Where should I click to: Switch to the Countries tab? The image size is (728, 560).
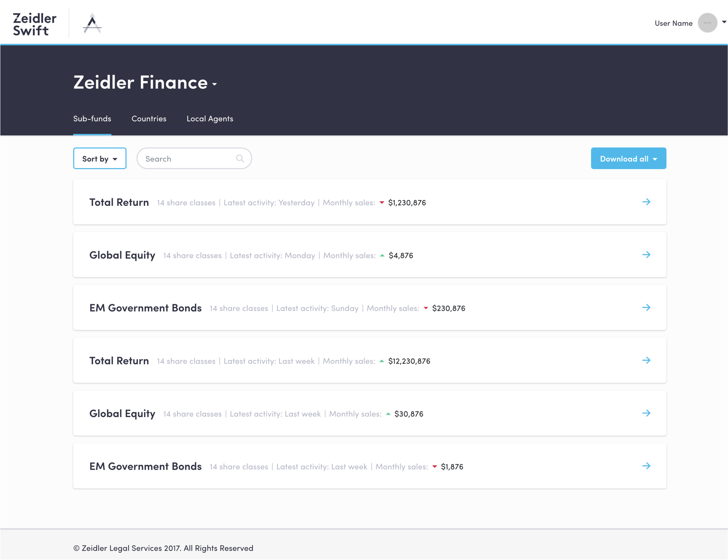149,119
